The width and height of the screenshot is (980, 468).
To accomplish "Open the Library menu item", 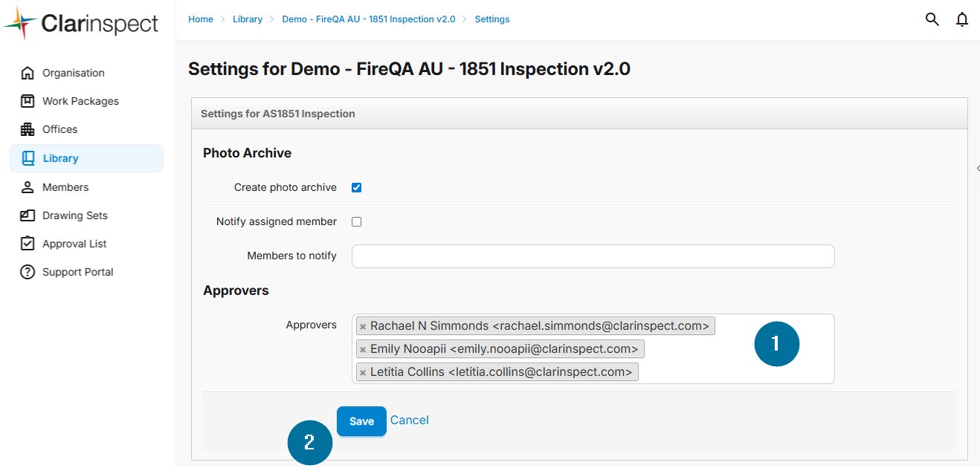I will [x=60, y=158].
